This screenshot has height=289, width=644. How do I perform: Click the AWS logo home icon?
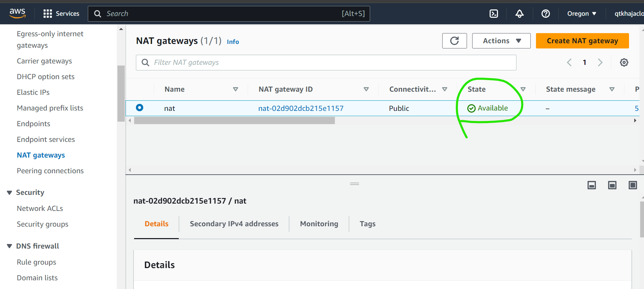(x=17, y=13)
